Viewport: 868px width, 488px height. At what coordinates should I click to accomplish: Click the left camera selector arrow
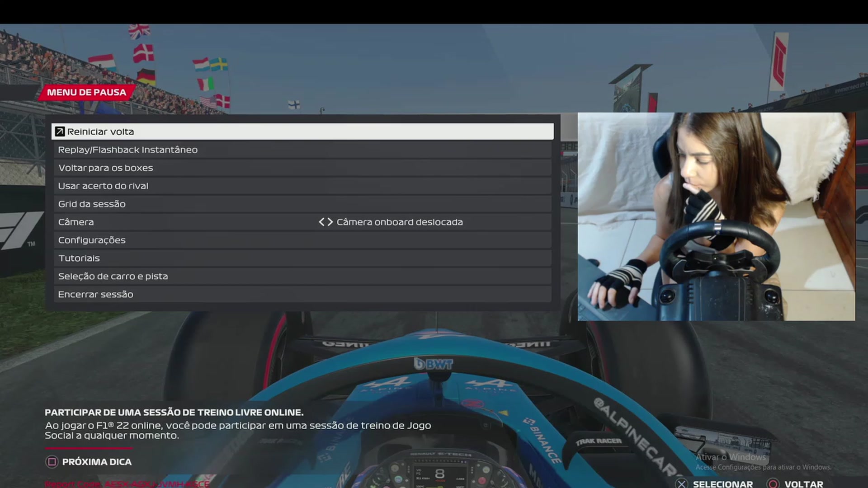coord(322,222)
